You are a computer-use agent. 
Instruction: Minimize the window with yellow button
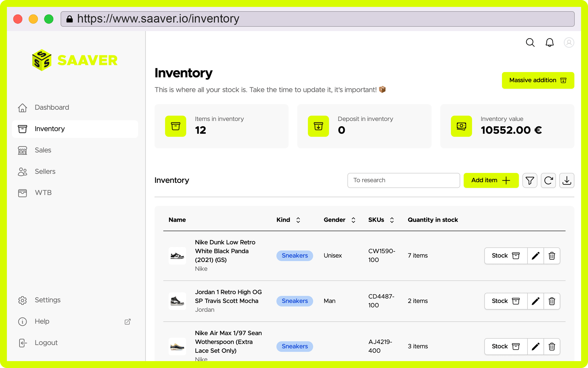(33, 19)
